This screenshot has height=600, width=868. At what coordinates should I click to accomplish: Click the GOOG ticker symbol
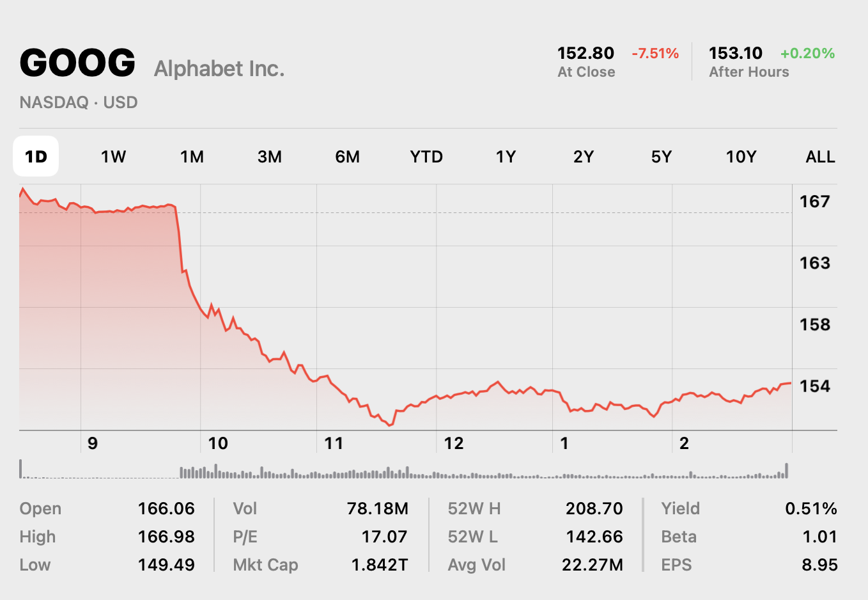click(77, 63)
